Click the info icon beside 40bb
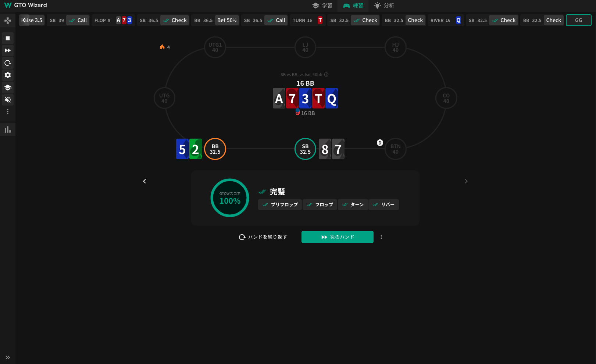Image resolution: width=596 pixels, height=364 pixels. pyautogui.click(x=326, y=75)
